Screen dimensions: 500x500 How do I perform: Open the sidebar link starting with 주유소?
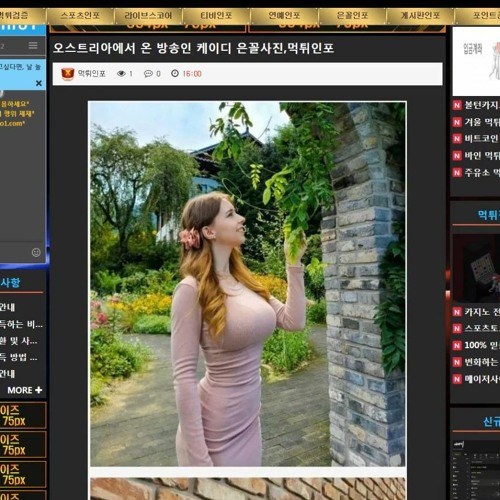pyautogui.click(x=482, y=172)
